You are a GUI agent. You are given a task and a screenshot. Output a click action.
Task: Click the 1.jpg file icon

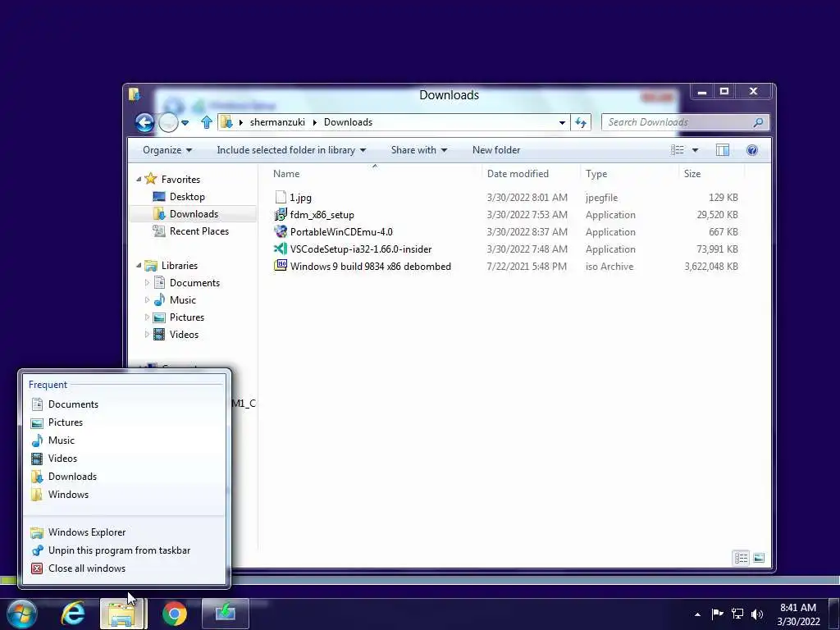[281, 197]
